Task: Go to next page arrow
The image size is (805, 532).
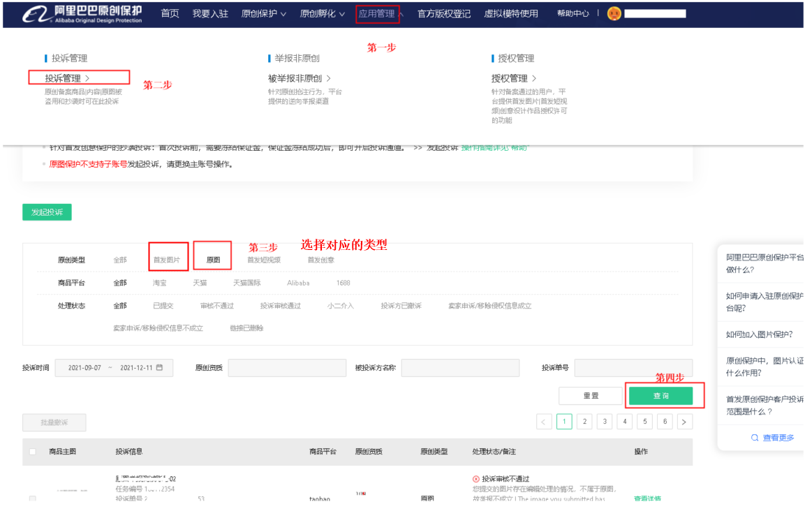Action: point(685,422)
